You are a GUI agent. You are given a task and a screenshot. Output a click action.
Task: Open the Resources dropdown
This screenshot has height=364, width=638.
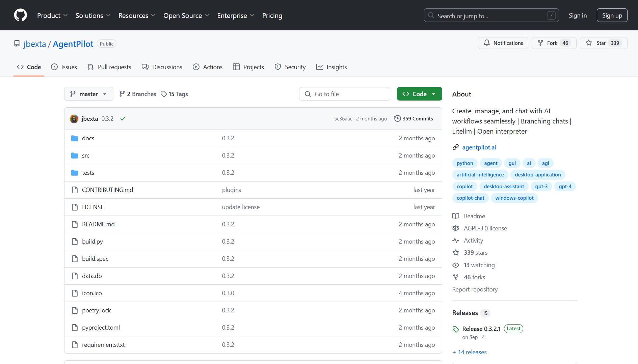coord(137,16)
